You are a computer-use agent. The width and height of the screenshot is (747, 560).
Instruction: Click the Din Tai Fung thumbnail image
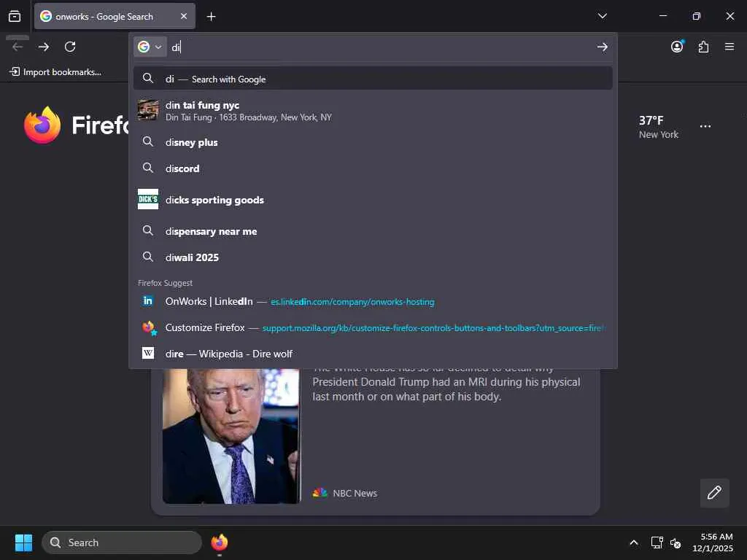pyautogui.click(x=147, y=110)
